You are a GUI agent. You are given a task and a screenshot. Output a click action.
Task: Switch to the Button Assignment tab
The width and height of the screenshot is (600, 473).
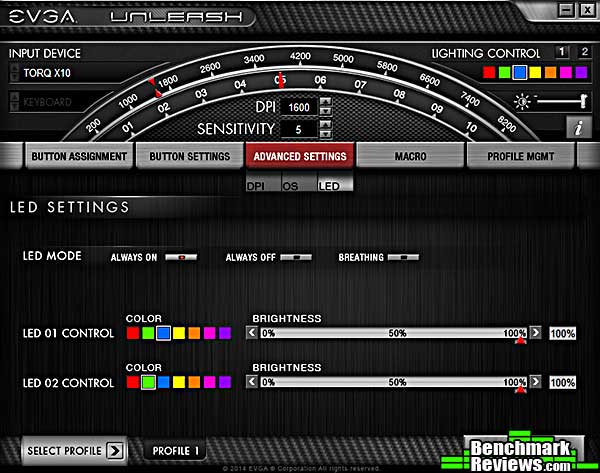[79, 157]
